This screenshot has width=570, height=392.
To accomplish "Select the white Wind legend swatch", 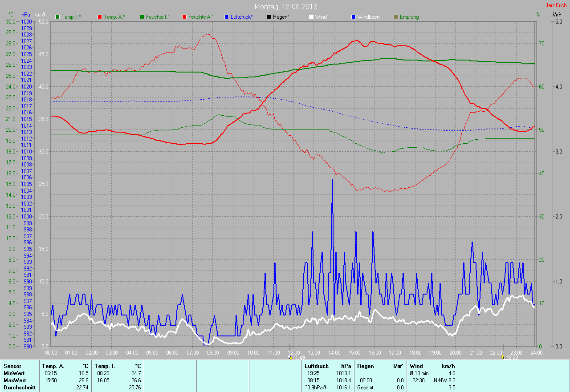I will [311, 17].
